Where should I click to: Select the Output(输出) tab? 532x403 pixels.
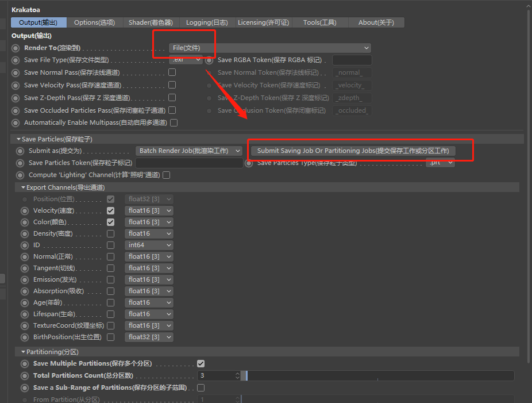[x=38, y=22]
